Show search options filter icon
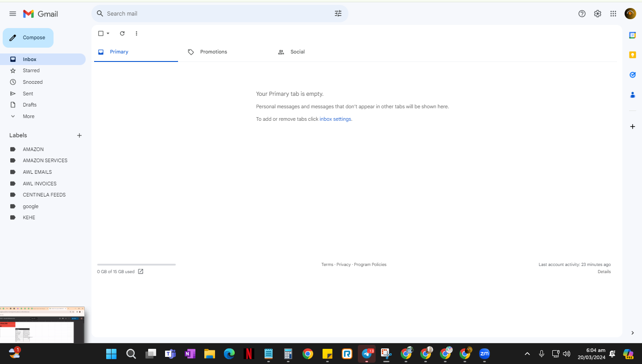Image resolution: width=642 pixels, height=364 pixels. 338,13
